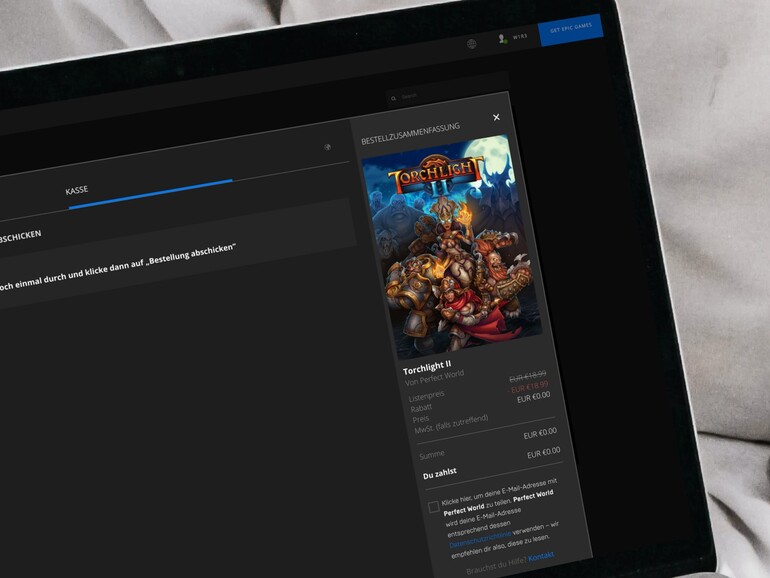Click the Torchlight II cover artwork
This screenshot has height=578, width=770.
(449, 247)
